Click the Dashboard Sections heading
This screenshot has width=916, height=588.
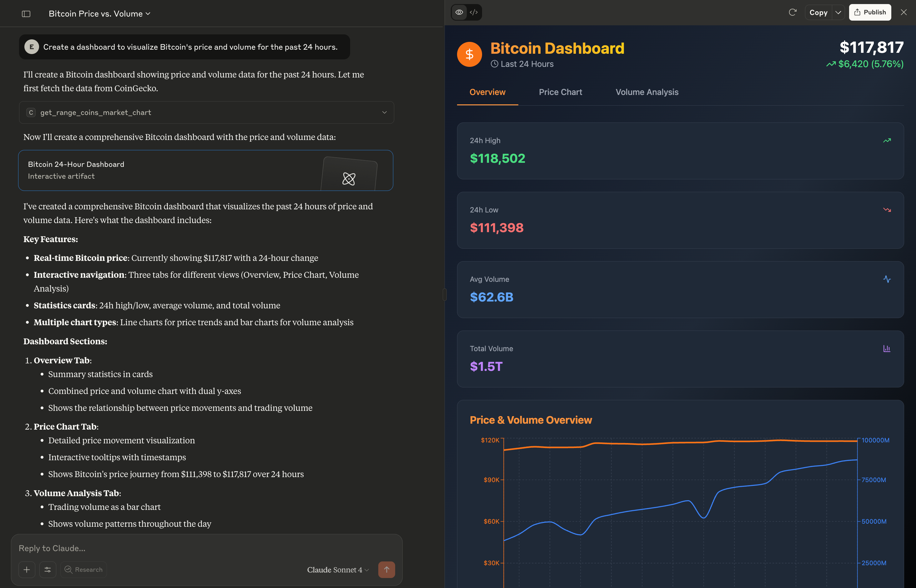(x=65, y=341)
